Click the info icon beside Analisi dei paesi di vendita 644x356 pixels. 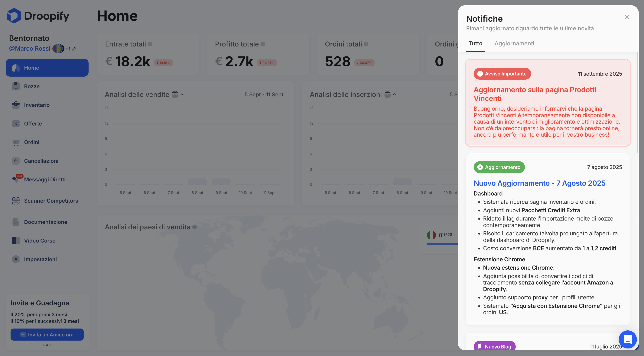tap(195, 227)
